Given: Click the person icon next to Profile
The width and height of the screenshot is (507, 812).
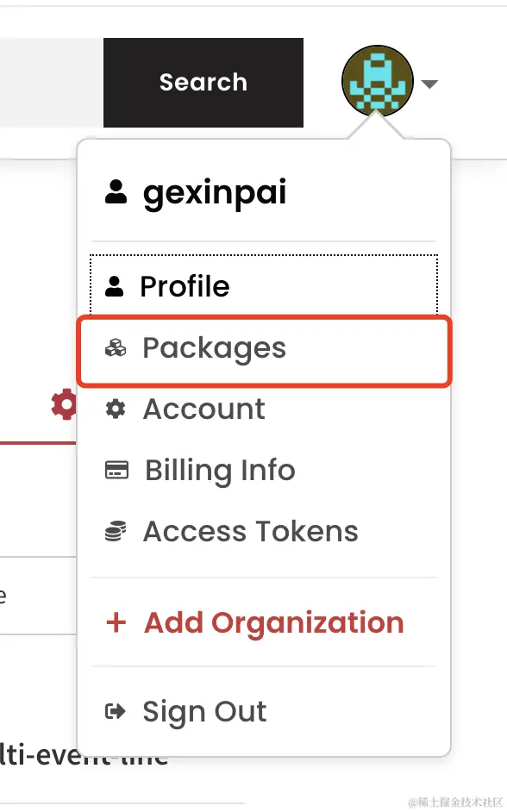Looking at the screenshot, I should pos(115,286).
